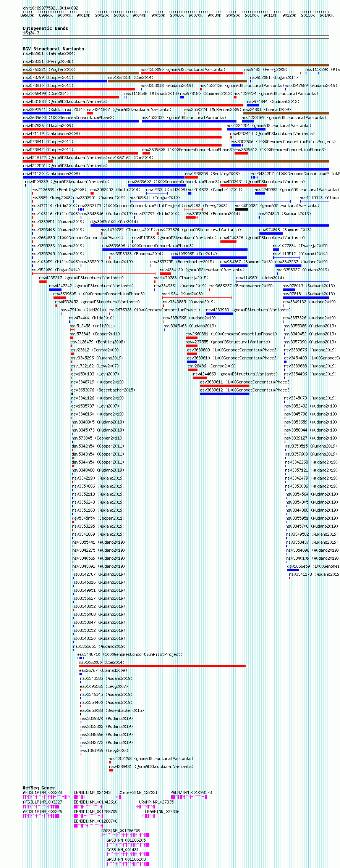Select esv26767 (Conrad2009) label

point(103,670)
